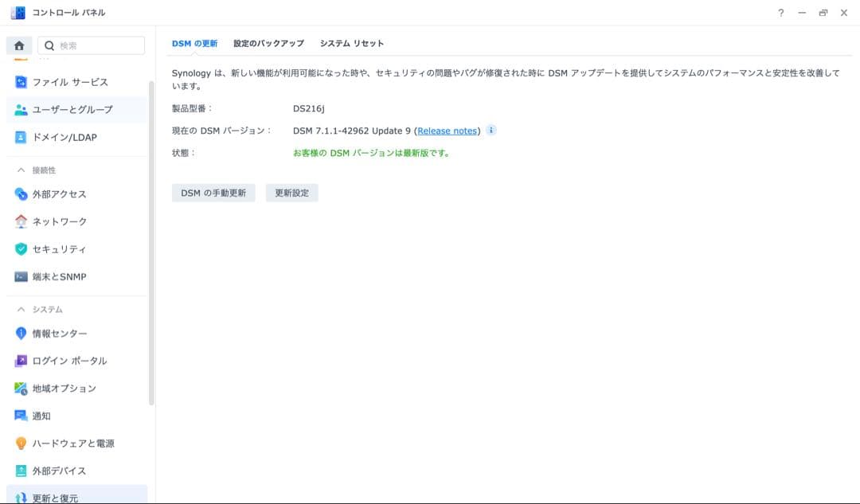This screenshot has height=504, width=860.
Task: Collapse the システム section chevron
Action: point(21,309)
